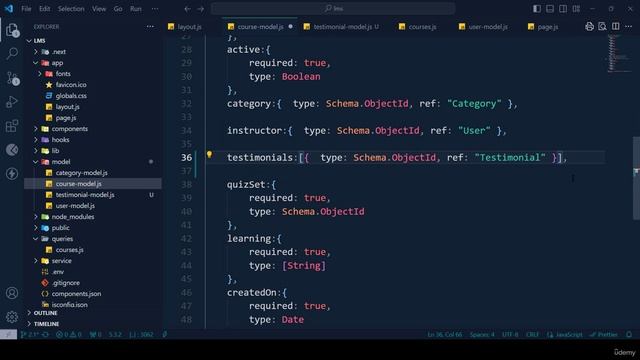Click the errors and warnings status indicator
Viewport: 640px width, 360px height.
pos(69,335)
